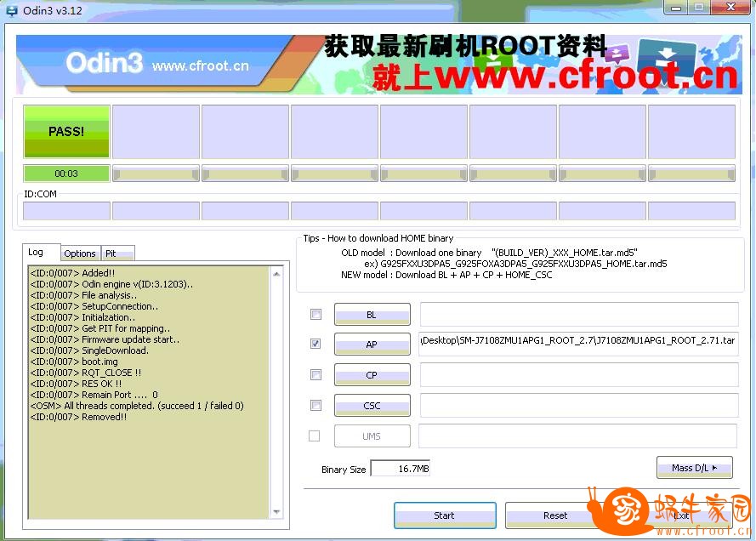Focus the CP file path field
Image resolution: width=756 pixels, height=541 pixels.
coord(579,374)
